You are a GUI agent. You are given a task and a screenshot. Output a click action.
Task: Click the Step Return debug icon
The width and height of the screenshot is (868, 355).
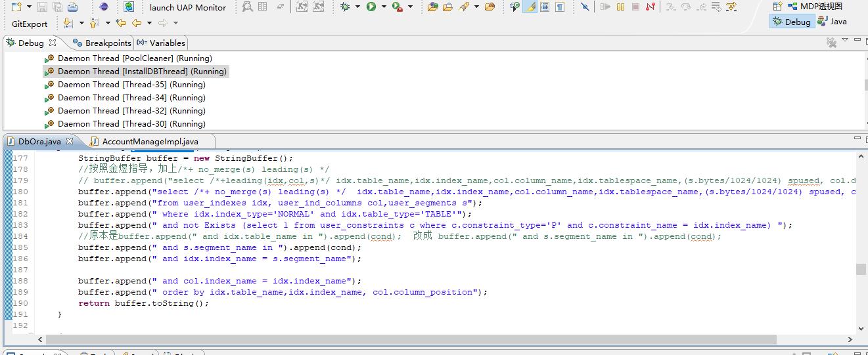coord(700,7)
